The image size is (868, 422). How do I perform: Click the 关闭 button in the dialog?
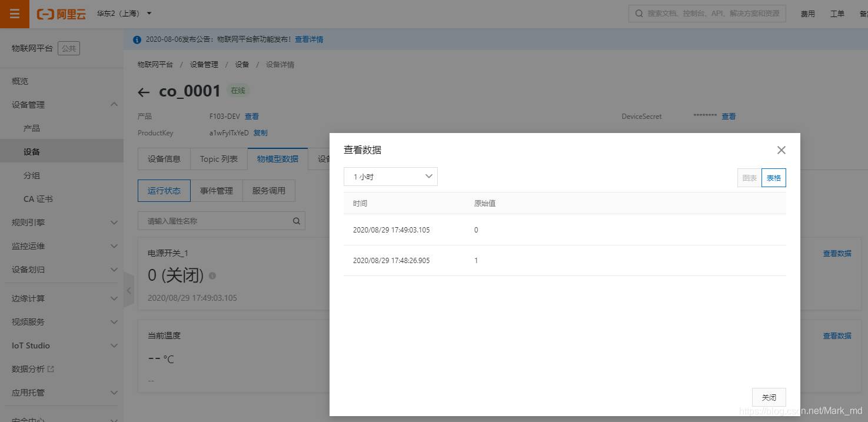(x=769, y=397)
